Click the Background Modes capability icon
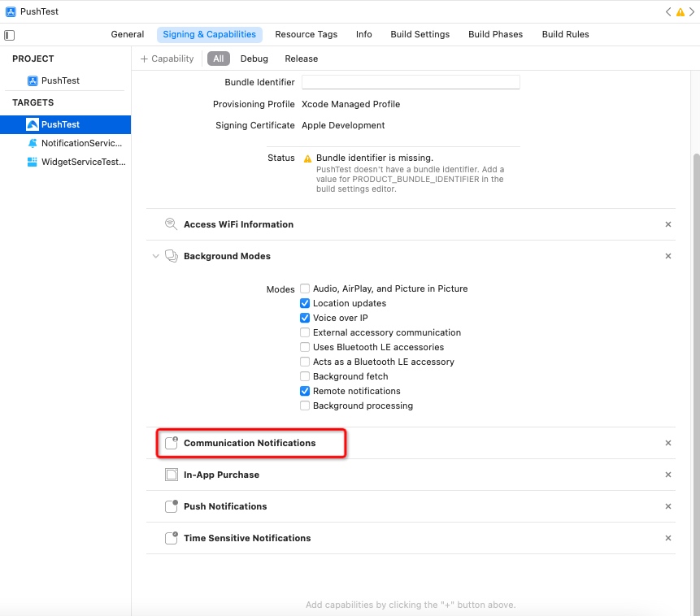 point(172,256)
